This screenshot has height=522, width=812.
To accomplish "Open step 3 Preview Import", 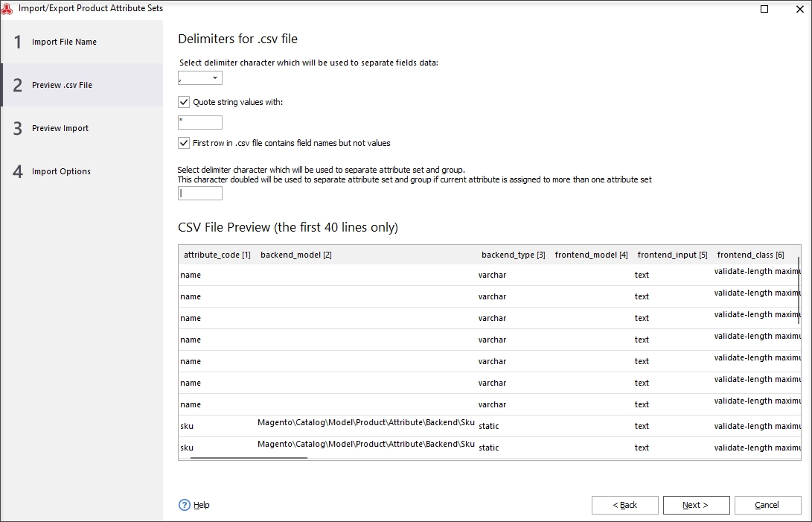I will click(x=82, y=128).
